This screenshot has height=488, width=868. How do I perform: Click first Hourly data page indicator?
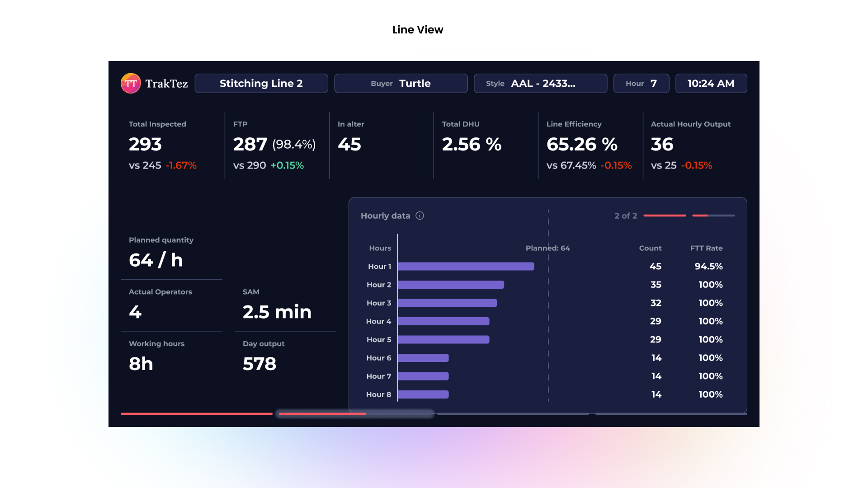tap(665, 216)
